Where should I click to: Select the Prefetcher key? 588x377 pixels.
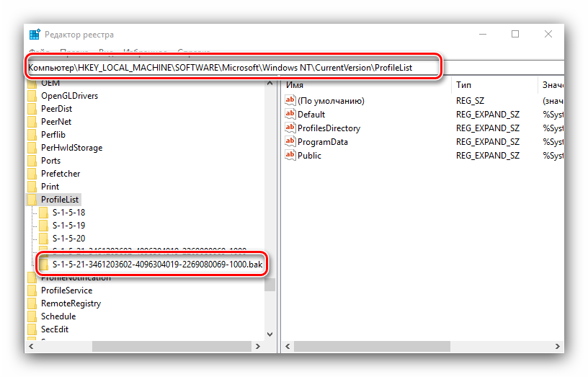tap(61, 174)
